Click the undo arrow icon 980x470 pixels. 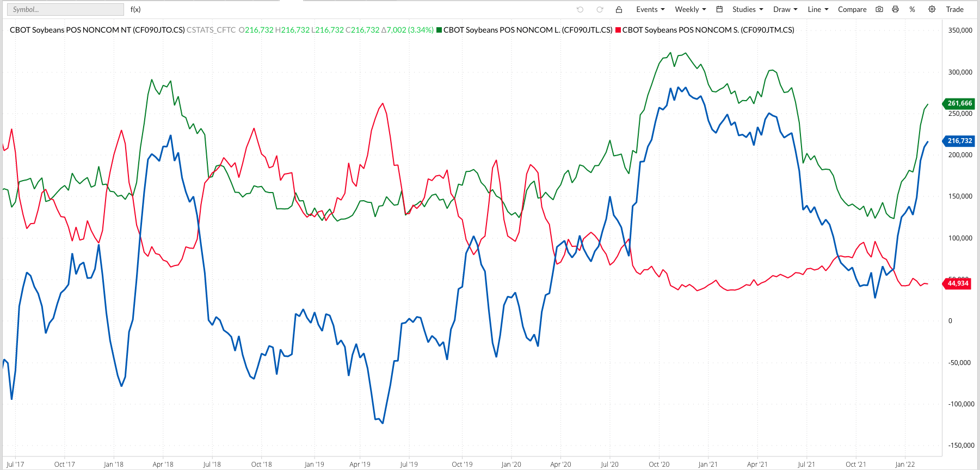(580, 9)
